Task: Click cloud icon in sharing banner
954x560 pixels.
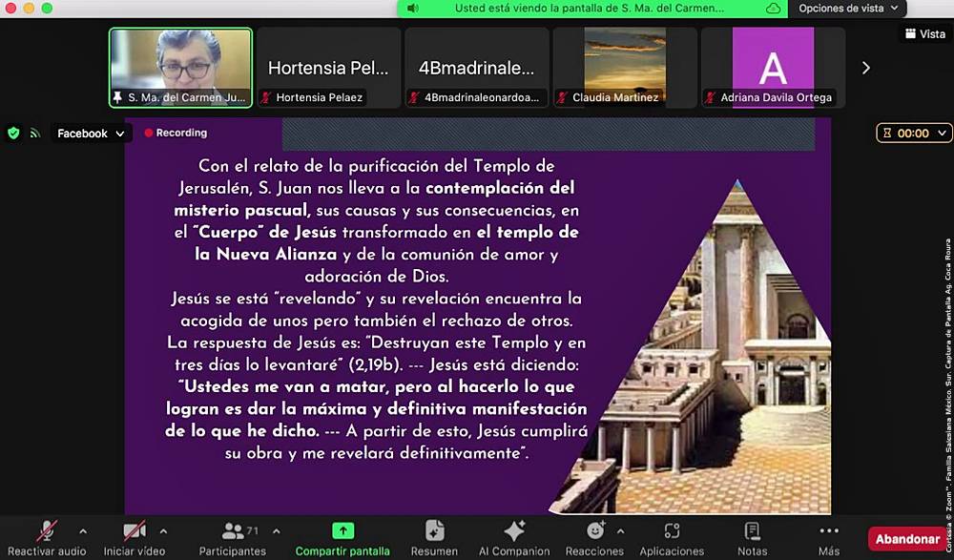Action: tap(773, 9)
